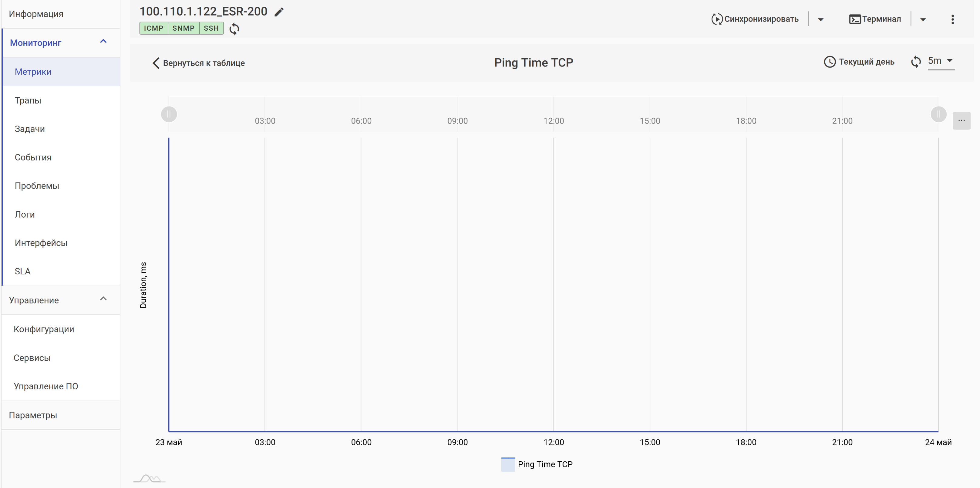Image resolution: width=980 pixels, height=488 pixels.
Task: Click the Терминал button
Action: coord(875,19)
